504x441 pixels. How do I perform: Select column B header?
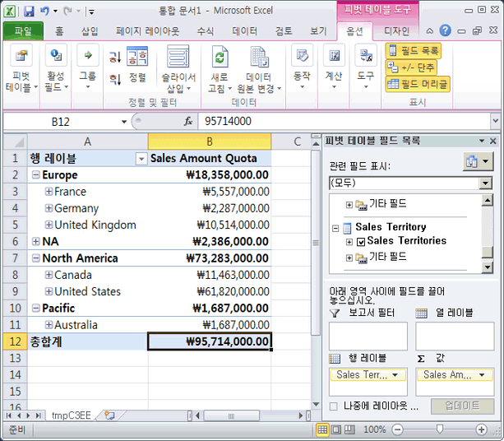click(x=210, y=142)
